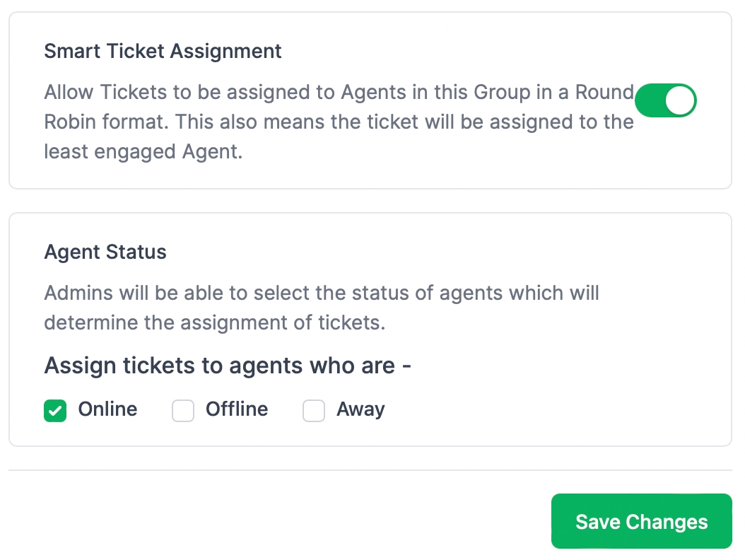Viewport: 745px width, 560px height.
Task: Click the "Smart Ticket Assignment" heading
Action: [x=163, y=52]
